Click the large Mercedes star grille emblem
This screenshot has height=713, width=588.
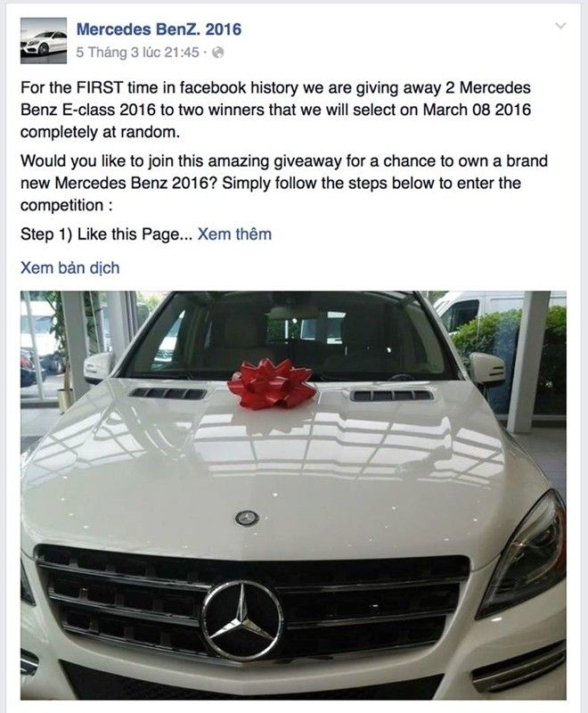(241, 620)
